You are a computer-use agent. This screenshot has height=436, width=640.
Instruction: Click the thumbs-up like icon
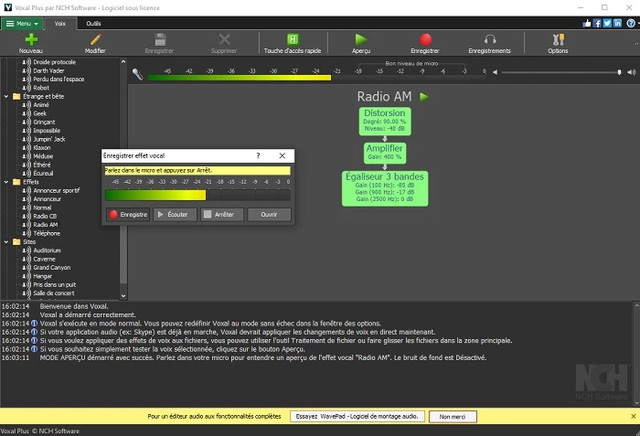tap(587, 23)
